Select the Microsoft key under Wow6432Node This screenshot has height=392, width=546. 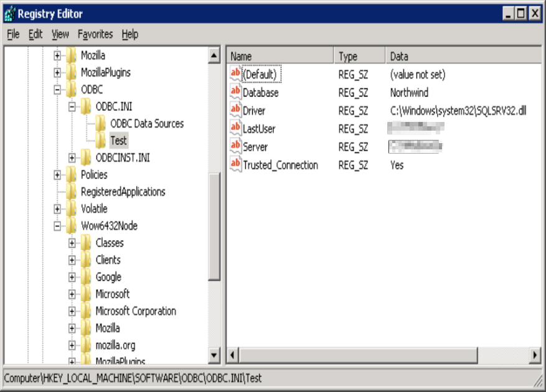tap(113, 294)
